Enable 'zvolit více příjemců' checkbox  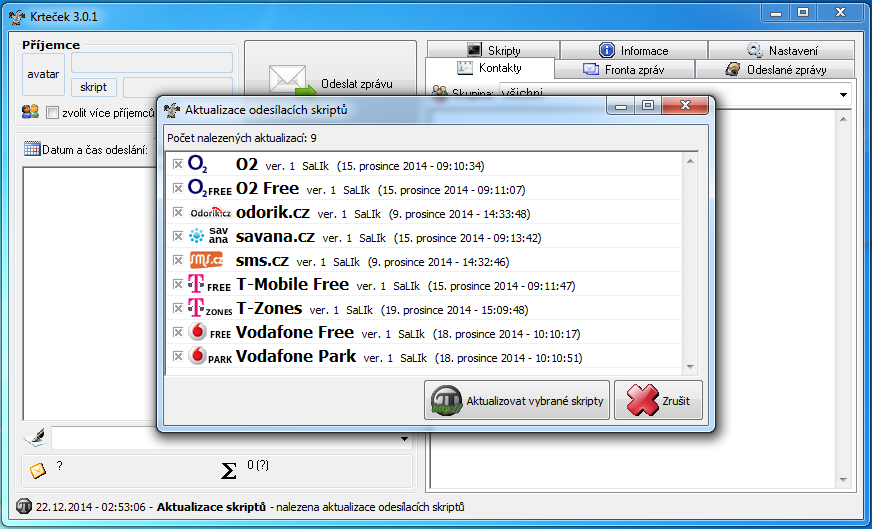[x=53, y=113]
